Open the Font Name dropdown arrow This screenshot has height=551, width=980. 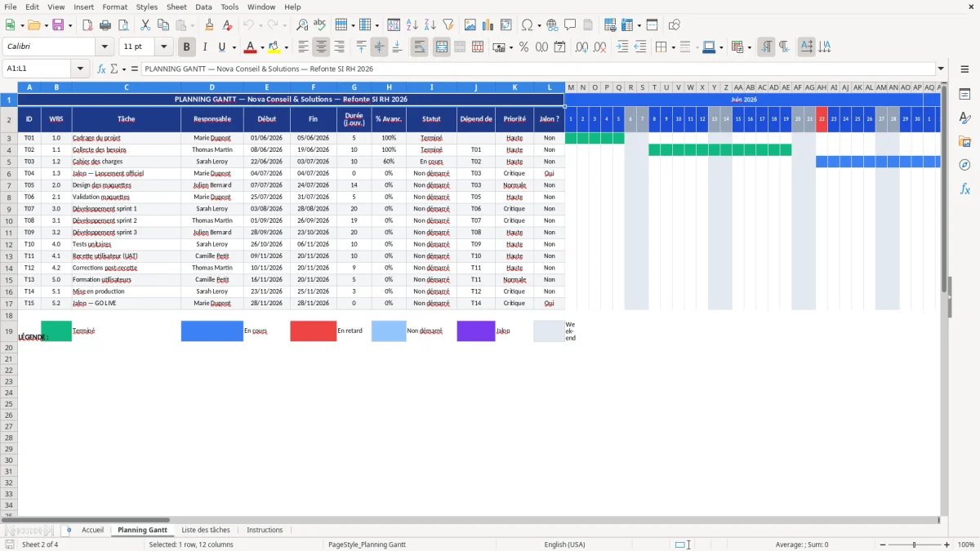[105, 47]
